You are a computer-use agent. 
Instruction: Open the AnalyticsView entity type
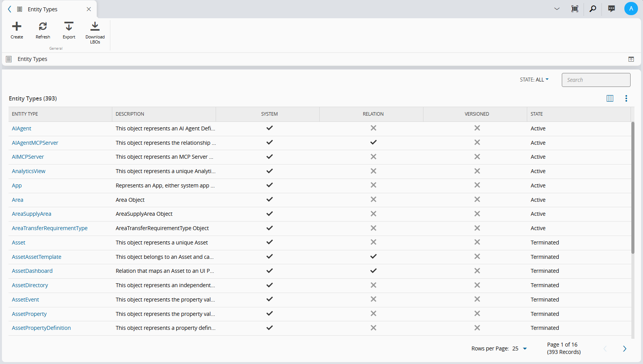click(x=28, y=171)
